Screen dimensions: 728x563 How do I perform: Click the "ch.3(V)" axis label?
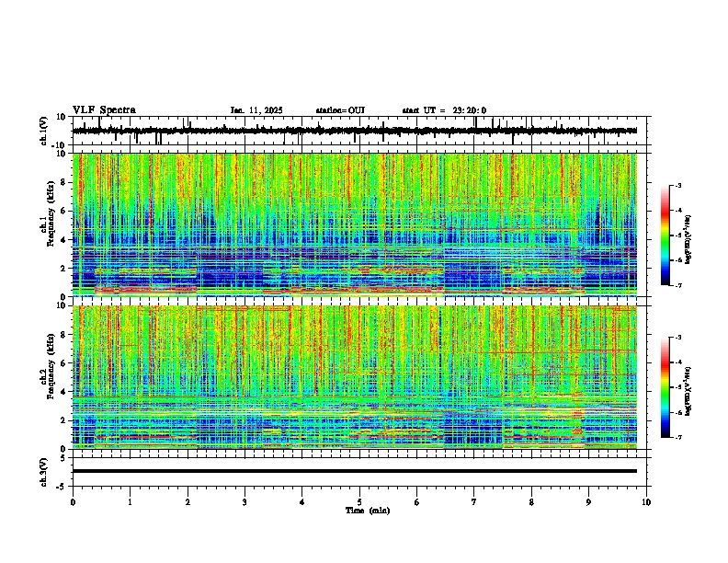[x=44, y=472]
